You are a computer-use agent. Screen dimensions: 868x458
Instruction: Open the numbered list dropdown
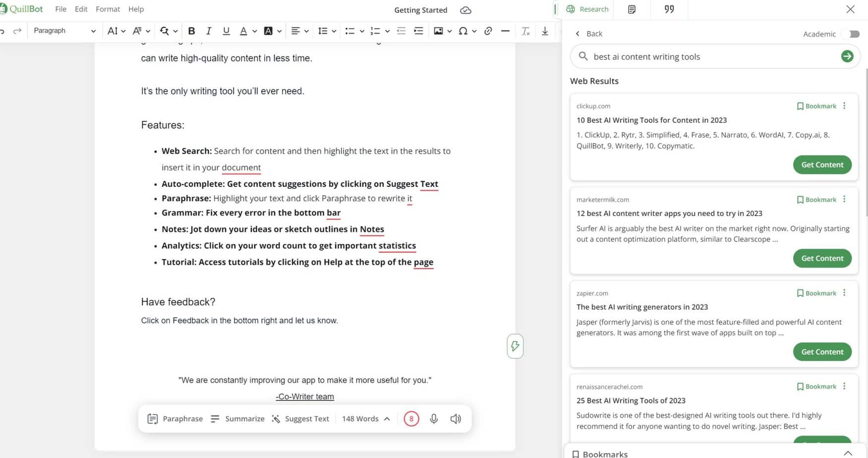click(380, 31)
